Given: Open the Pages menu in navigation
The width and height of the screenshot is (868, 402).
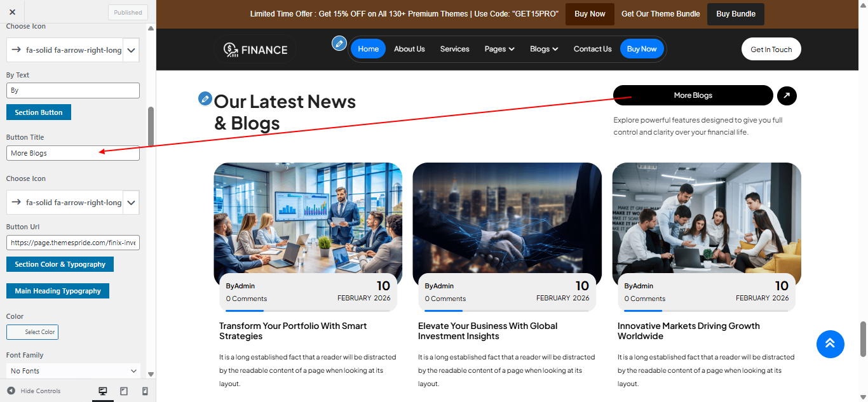Looking at the screenshot, I should (499, 49).
